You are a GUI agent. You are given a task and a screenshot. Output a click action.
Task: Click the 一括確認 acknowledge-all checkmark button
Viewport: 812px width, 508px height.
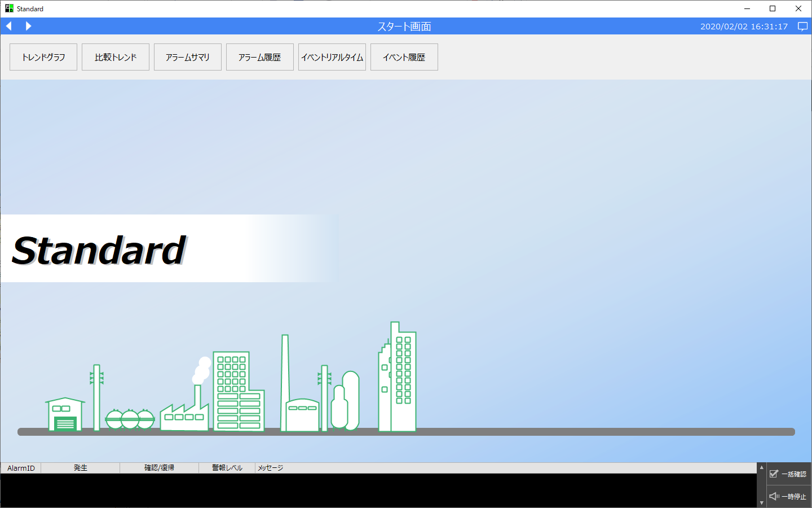(788, 474)
